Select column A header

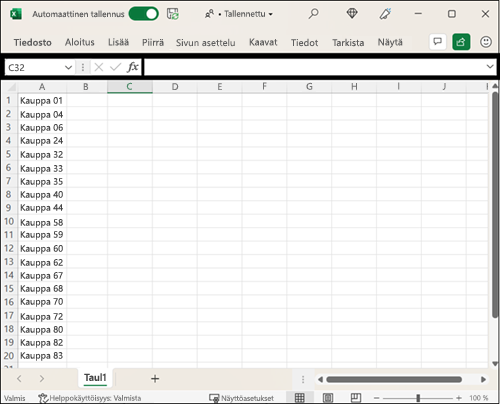click(x=42, y=87)
